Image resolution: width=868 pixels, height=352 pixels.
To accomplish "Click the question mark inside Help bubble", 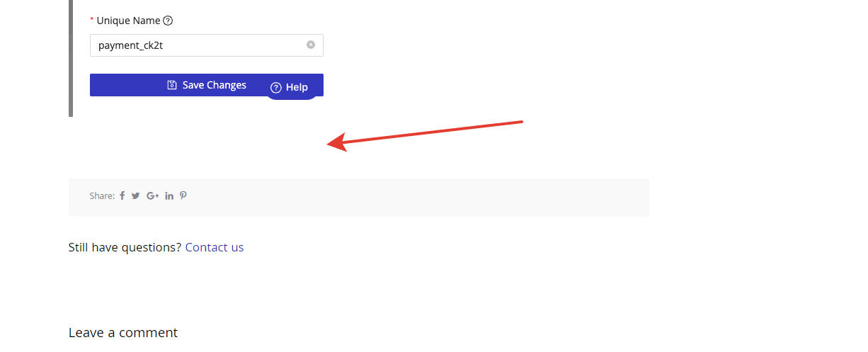I will pyautogui.click(x=276, y=87).
